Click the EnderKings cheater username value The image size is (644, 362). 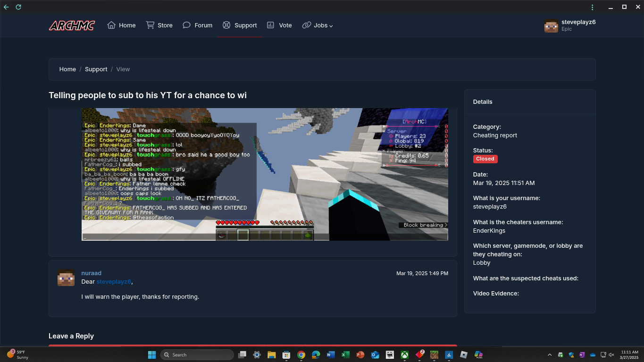489,230
